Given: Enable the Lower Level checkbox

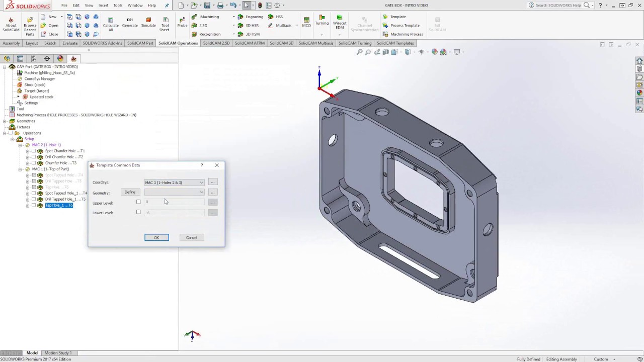Looking at the screenshot, I should (x=138, y=212).
